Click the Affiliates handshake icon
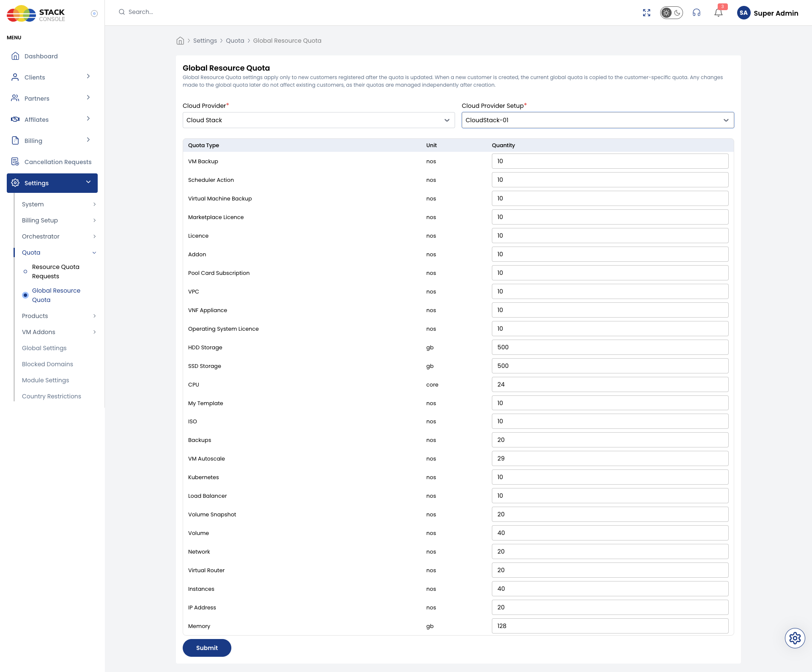The image size is (812, 672). point(15,119)
